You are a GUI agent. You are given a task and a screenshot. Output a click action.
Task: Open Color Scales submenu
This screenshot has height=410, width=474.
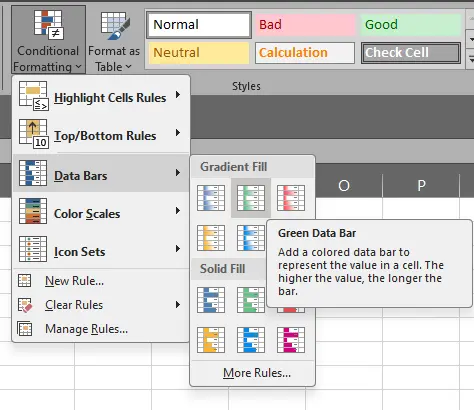(x=101, y=211)
